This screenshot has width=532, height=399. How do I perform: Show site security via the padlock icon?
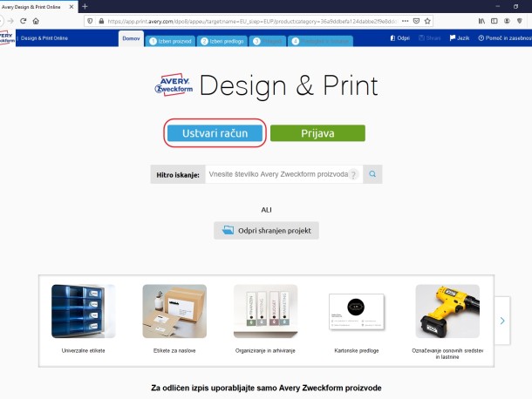click(x=101, y=21)
